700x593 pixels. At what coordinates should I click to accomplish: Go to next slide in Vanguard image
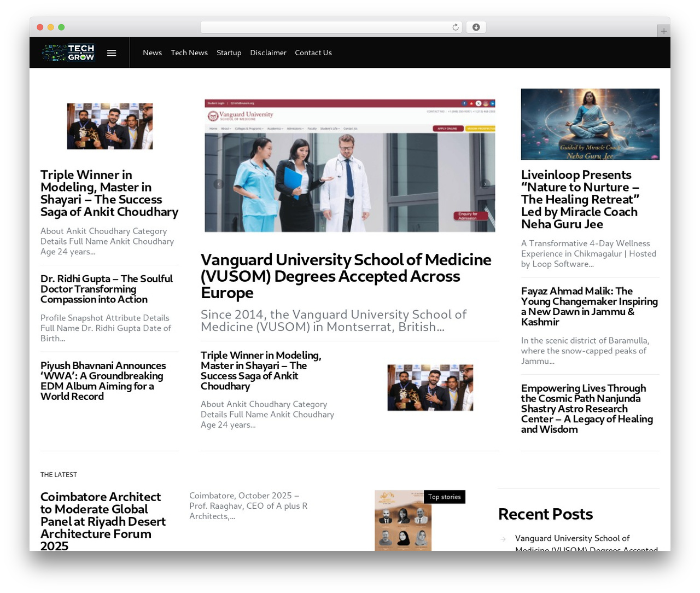[485, 184]
